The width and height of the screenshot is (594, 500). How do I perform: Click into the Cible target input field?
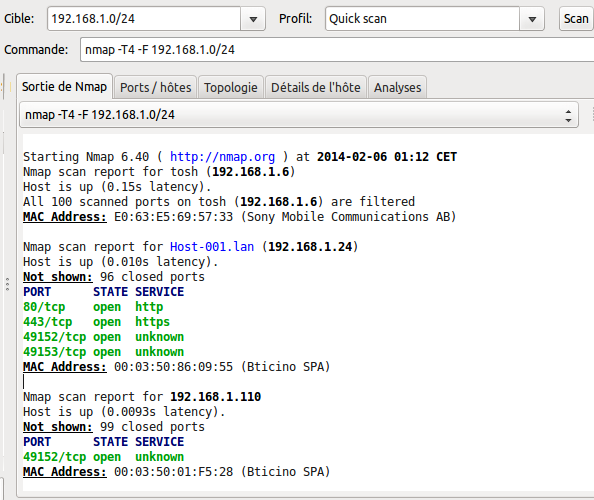[x=144, y=19]
